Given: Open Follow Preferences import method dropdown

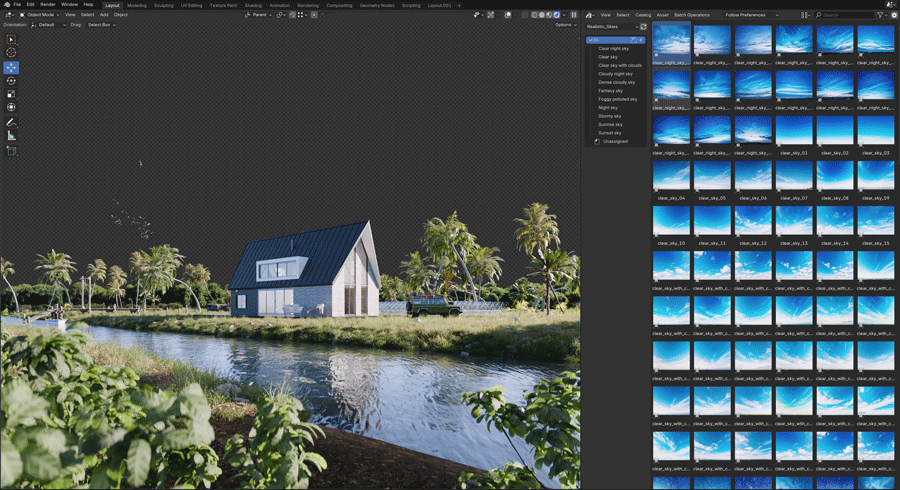Looking at the screenshot, I should [751, 15].
